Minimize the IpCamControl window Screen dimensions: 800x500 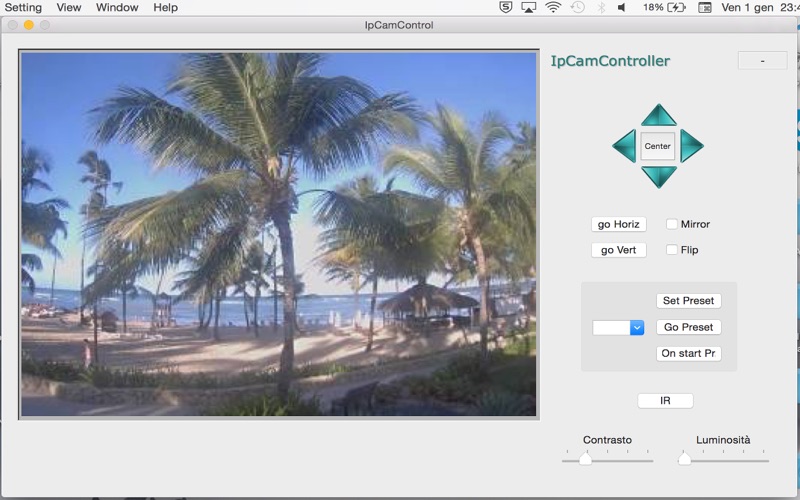(29, 25)
